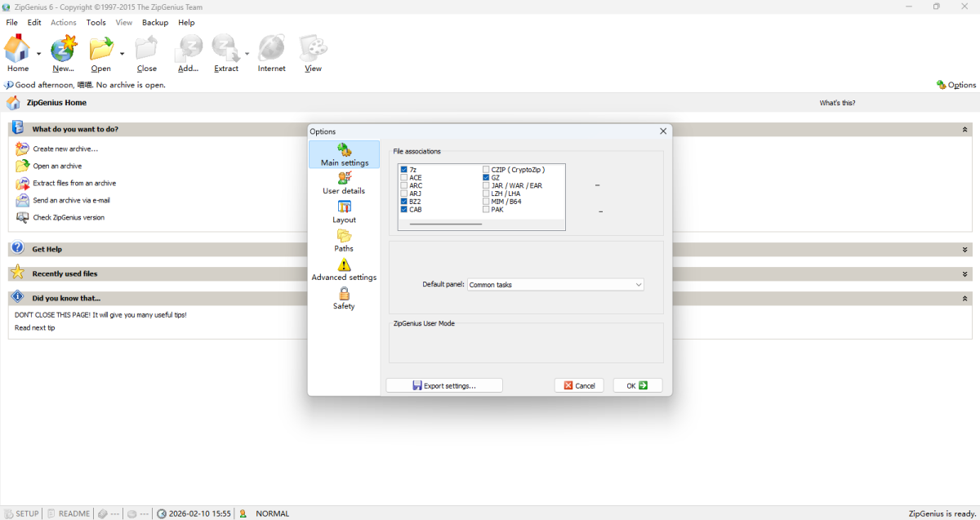Screen dimensions: 980x520
Task: Open the Tools menu
Action: tap(96, 23)
